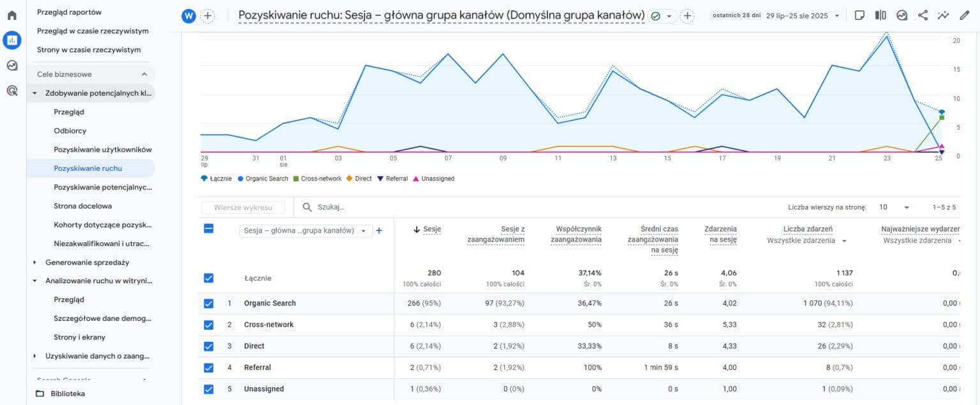Click Referral dark-blue legend marker
Viewport: 980px width, 405px height.
[x=380, y=179]
